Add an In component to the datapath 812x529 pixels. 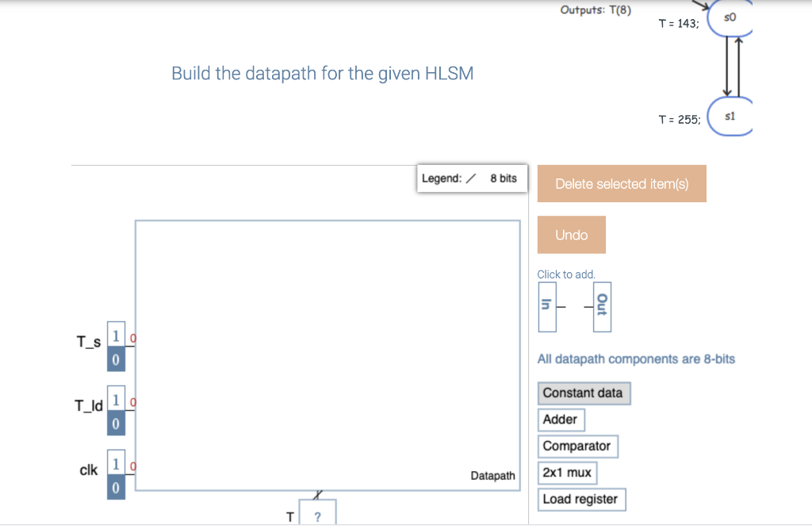tap(547, 307)
